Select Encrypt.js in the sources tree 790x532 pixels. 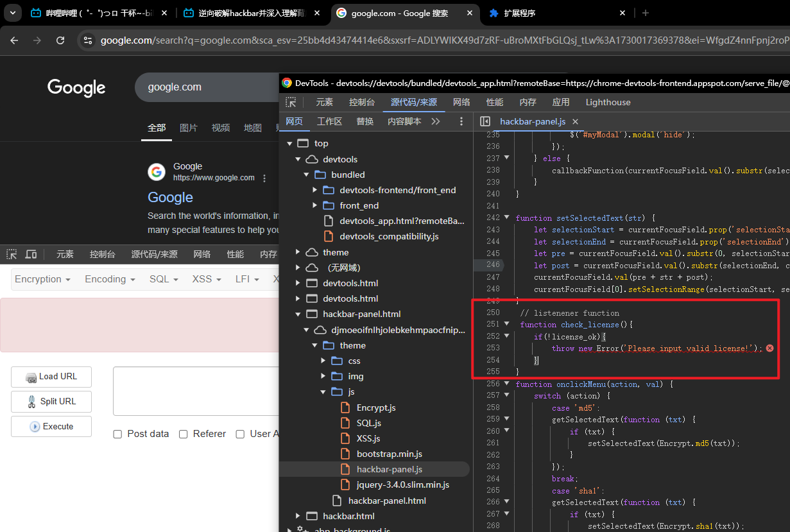[376, 408]
